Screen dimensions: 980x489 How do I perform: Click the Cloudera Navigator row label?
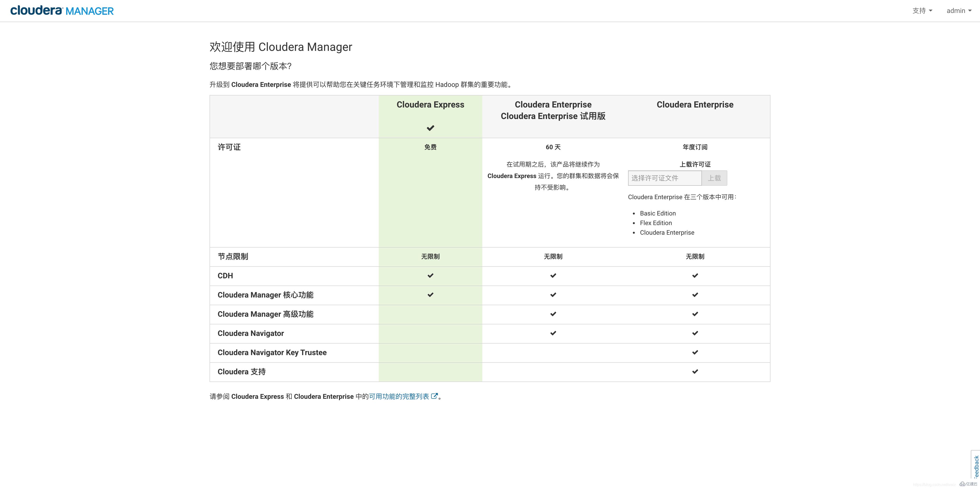(x=251, y=333)
